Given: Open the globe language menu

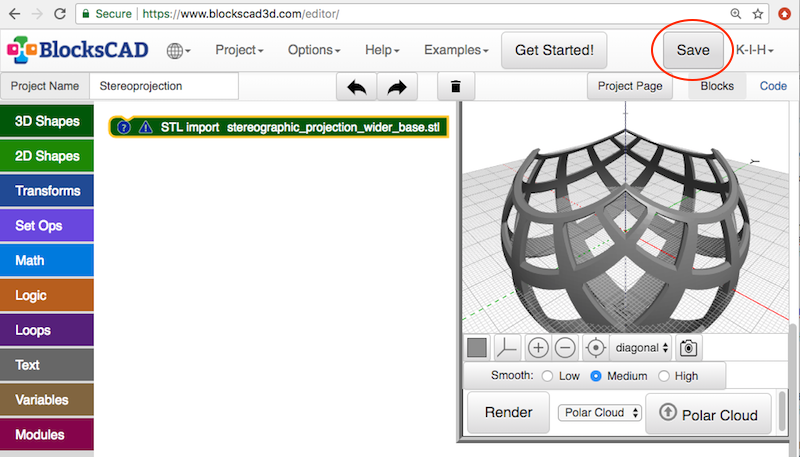Looking at the screenshot, I should [178, 50].
